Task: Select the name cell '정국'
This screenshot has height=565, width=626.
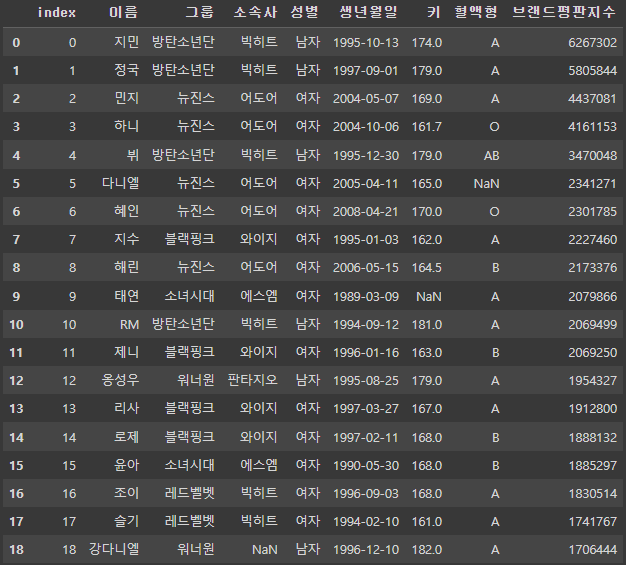Action: coord(127,70)
